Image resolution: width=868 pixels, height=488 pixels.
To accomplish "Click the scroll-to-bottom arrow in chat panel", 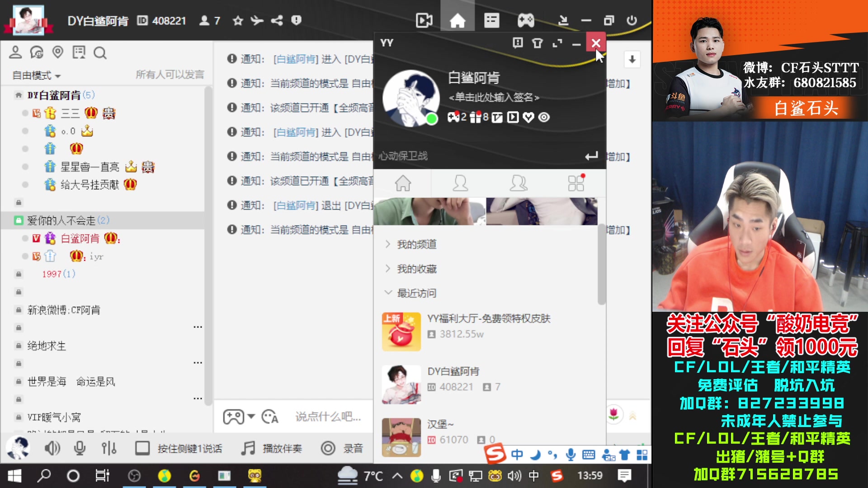I will pos(632,59).
